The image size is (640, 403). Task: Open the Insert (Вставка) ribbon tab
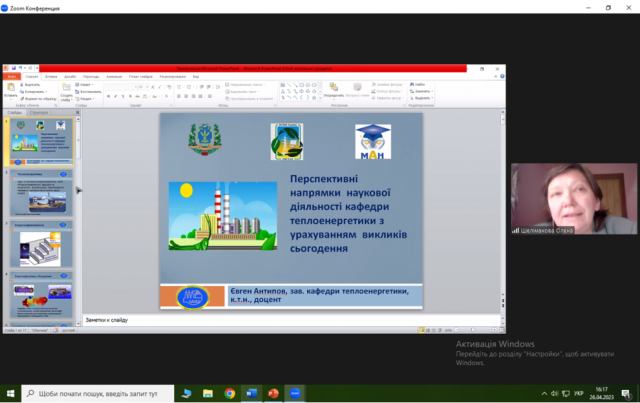(51, 76)
